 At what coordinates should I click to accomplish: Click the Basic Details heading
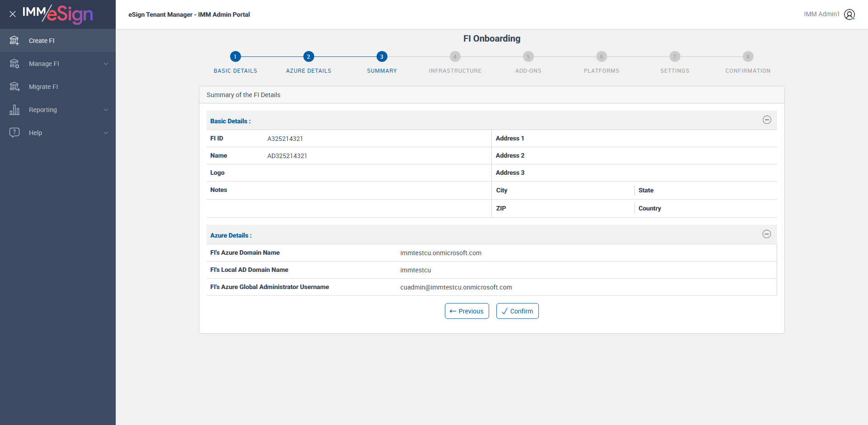(231, 121)
